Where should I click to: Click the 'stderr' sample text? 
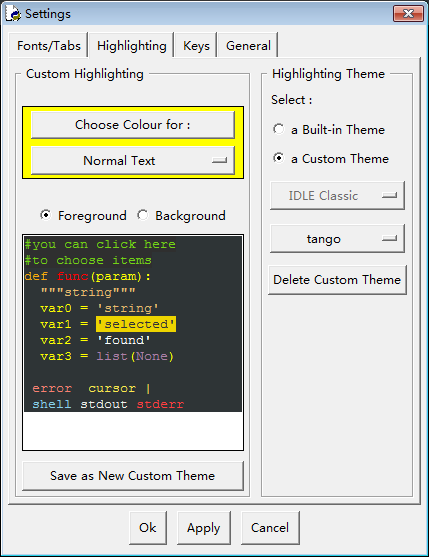(x=161, y=404)
